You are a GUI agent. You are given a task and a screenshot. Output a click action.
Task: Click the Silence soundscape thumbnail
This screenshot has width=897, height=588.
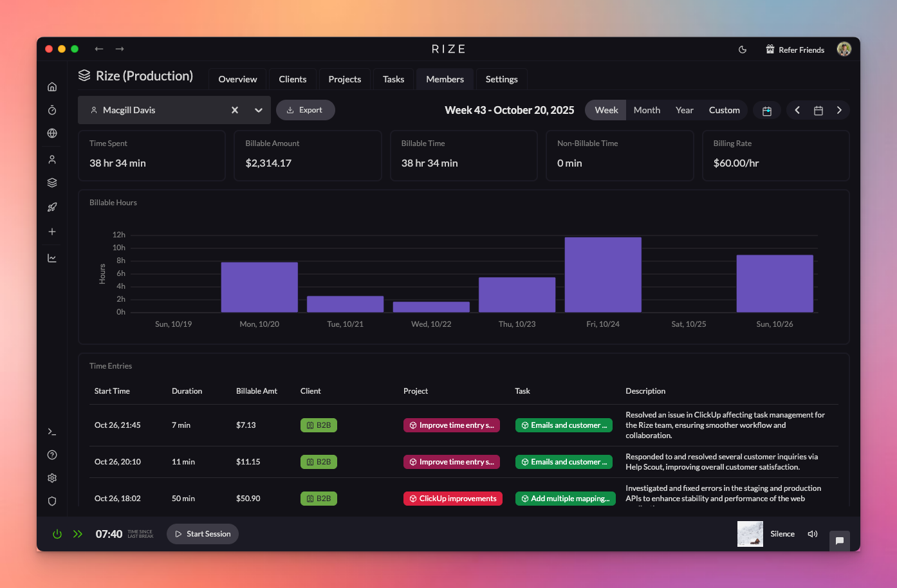[750, 534]
